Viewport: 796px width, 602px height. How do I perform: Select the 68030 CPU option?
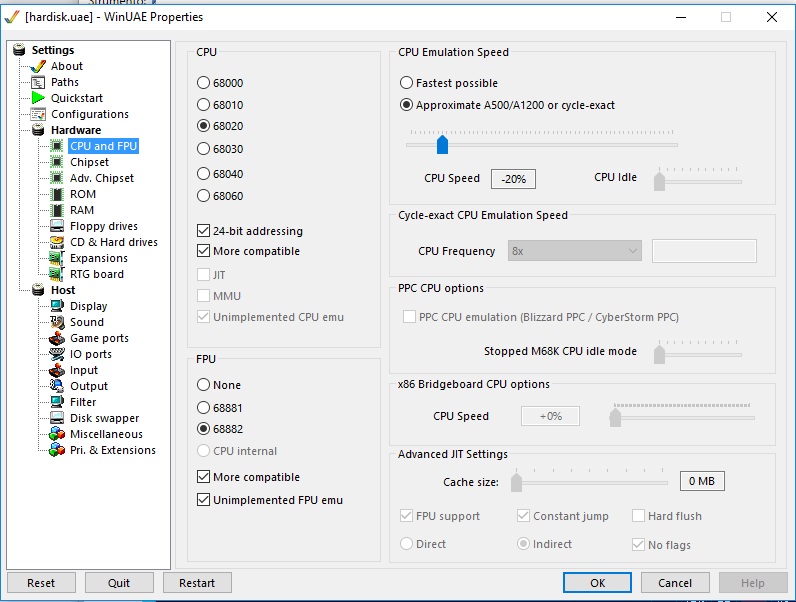tap(203, 149)
